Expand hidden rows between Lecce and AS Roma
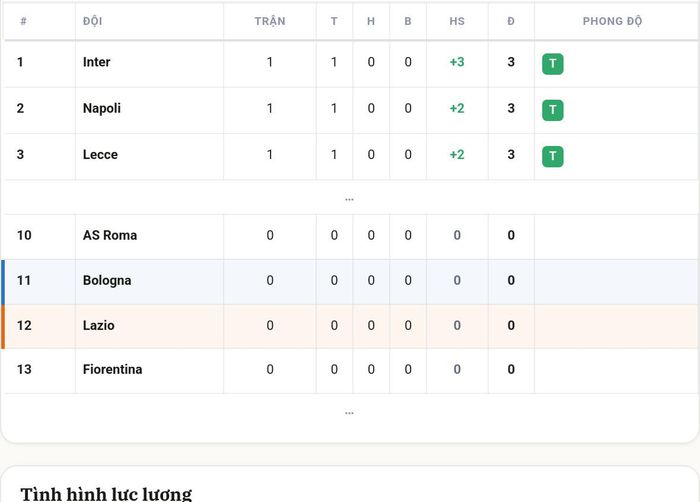 (349, 199)
